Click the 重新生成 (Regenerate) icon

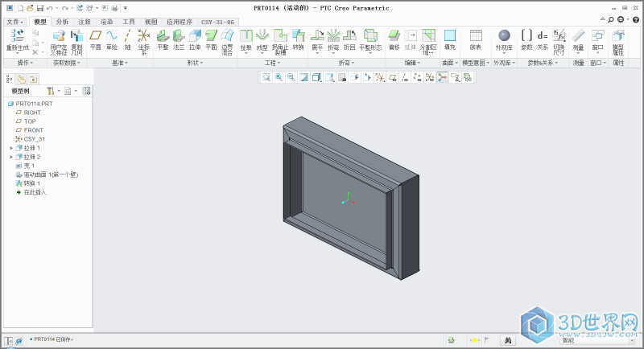coord(17,36)
